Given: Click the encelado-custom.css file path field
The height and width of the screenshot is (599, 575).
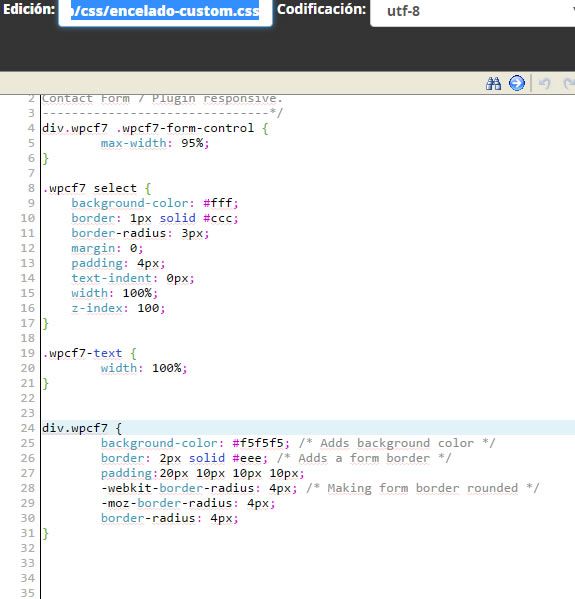Looking at the screenshot, I should pos(165,11).
